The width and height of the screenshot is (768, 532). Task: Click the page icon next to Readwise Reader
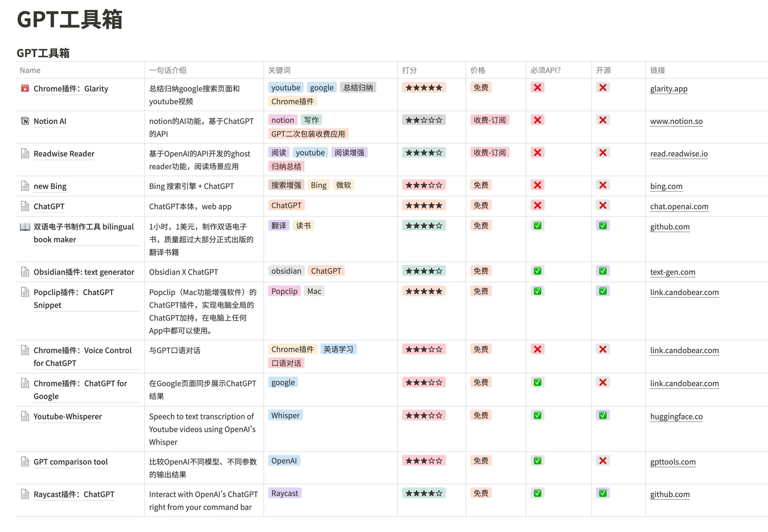pos(25,153)
